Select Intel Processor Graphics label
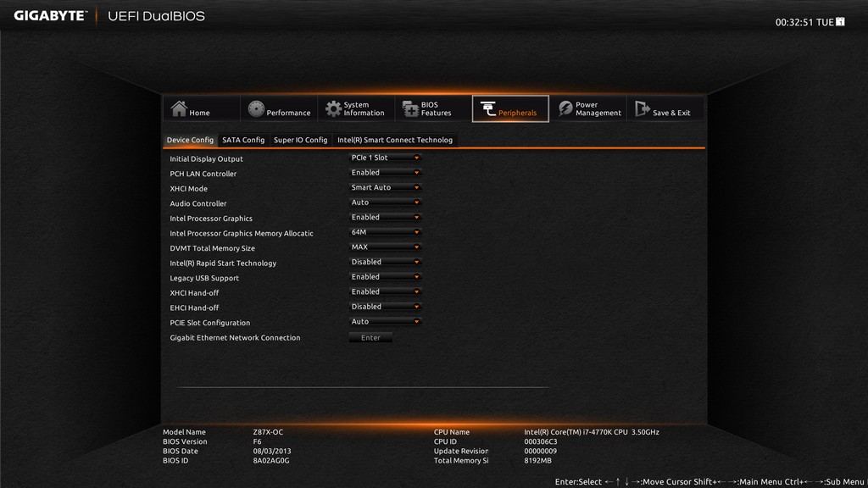The height and width of the screenshot is (488, 868). tap(211, 219)
